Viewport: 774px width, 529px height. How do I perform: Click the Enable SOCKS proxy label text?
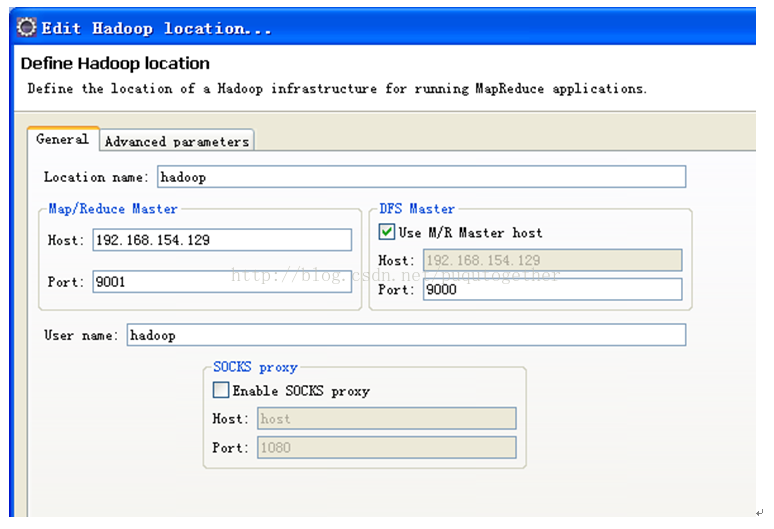coord(301,391)
